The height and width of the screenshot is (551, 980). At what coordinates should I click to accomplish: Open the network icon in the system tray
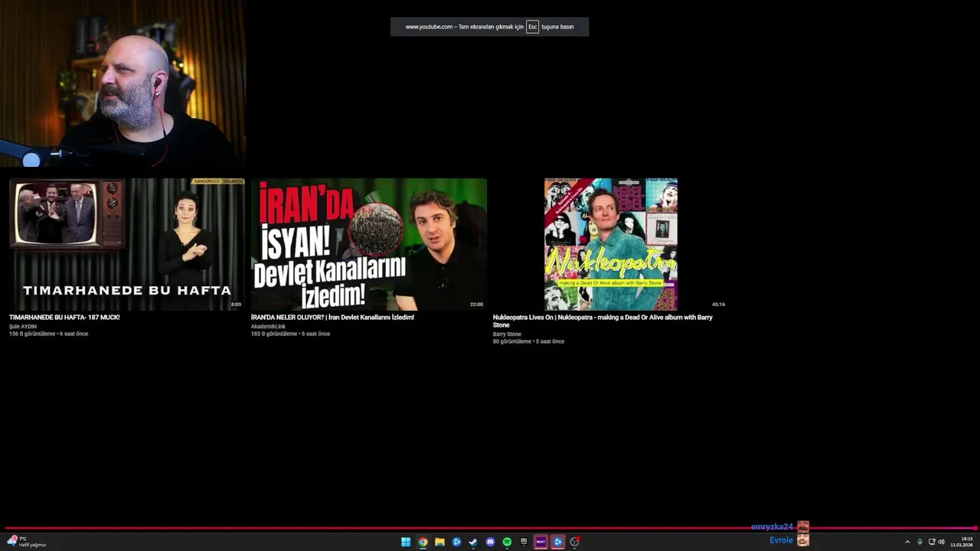(x=932, y=542)
